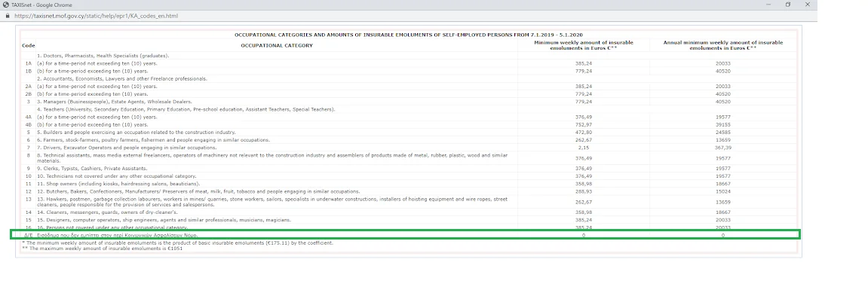Viewport: 868px width, 299px height.
Task: Click code cell '2B'
Action: coord(28,94)
